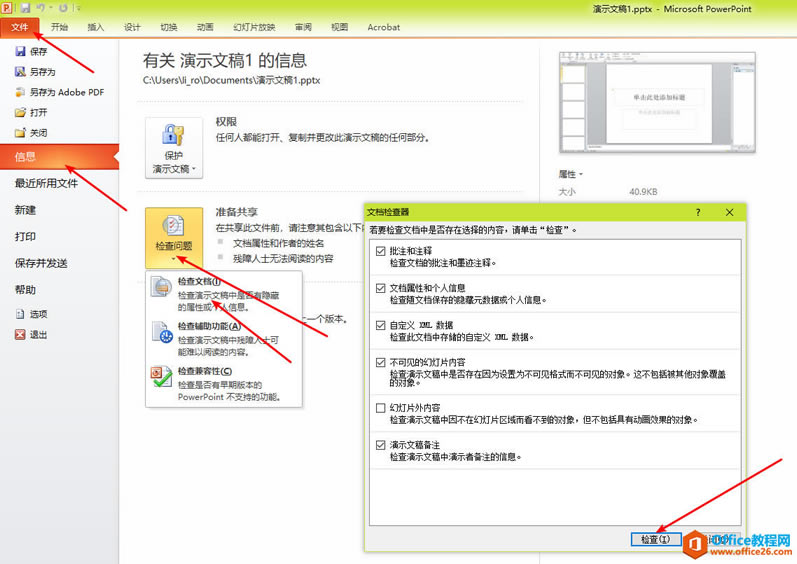Click the 文档属性和作者的姓名 bullet text
797x564 pixels.
pos(279,243)
